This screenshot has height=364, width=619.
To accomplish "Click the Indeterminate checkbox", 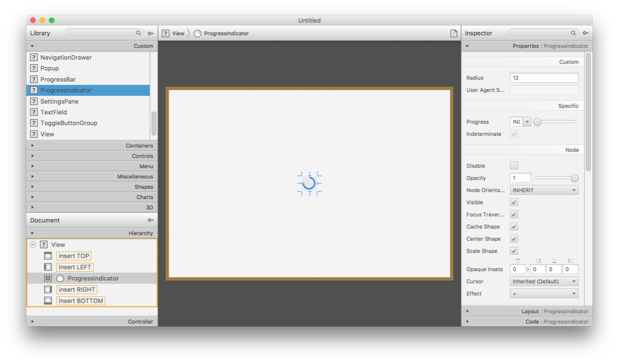I will coord(513,134).
